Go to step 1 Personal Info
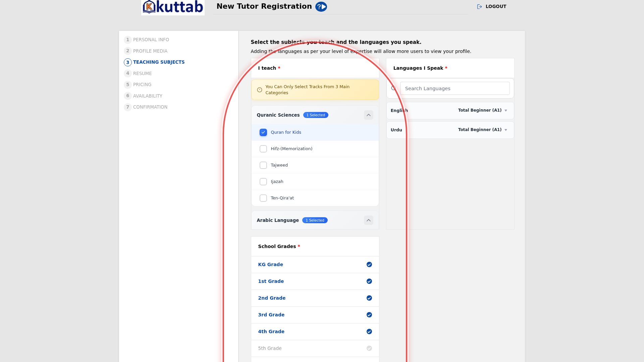 147,40
